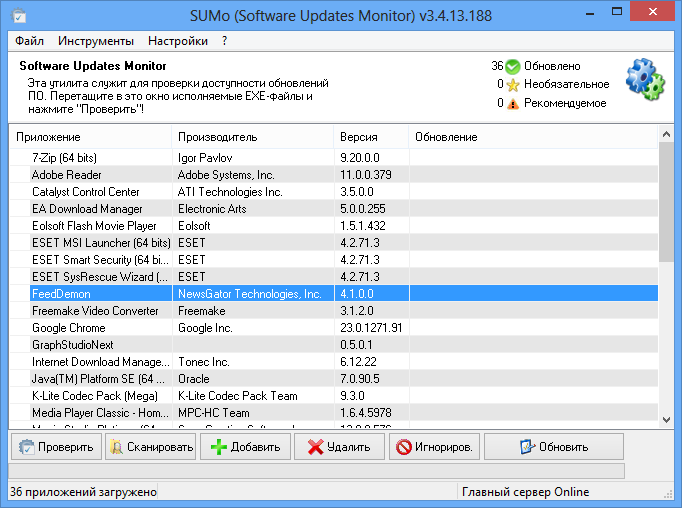Select the ESET SysRescue Wizard row
This screenshot has height=508, width=682.
(x=334, y=276)
